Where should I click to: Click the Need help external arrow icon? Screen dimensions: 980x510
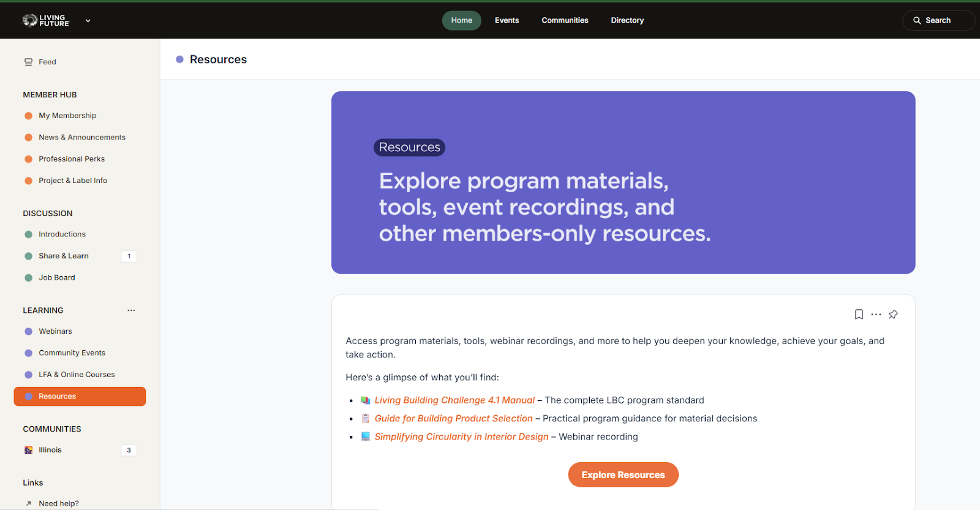click(x=28, y=504)
